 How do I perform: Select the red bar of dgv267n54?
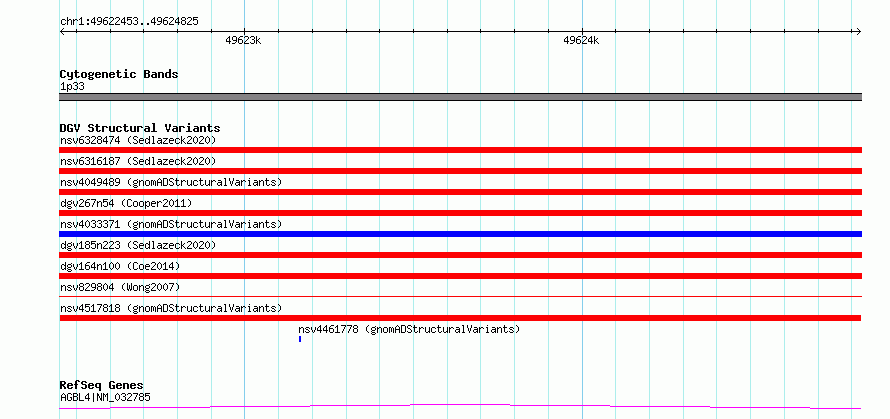point(460,213)
